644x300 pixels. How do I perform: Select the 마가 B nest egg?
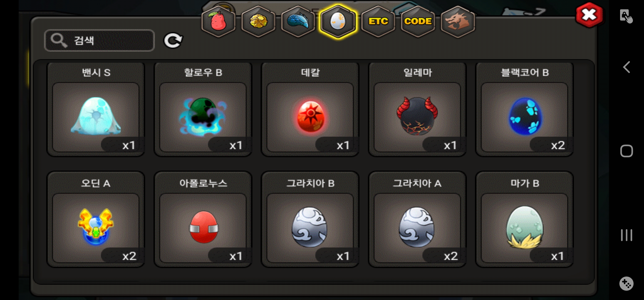(x=525, y=219)
